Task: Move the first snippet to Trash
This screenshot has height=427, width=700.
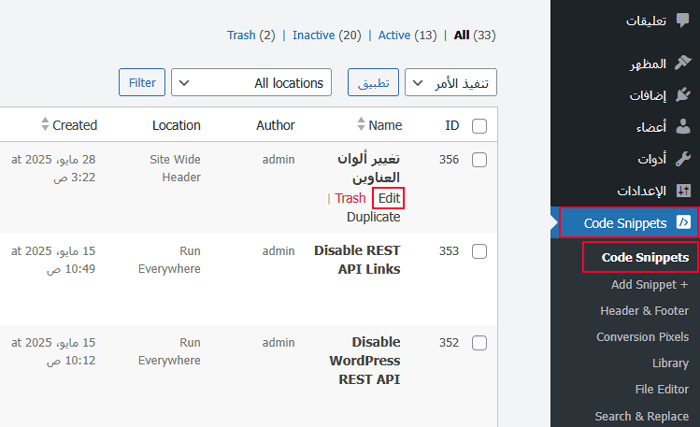Action: coord(350,198)
